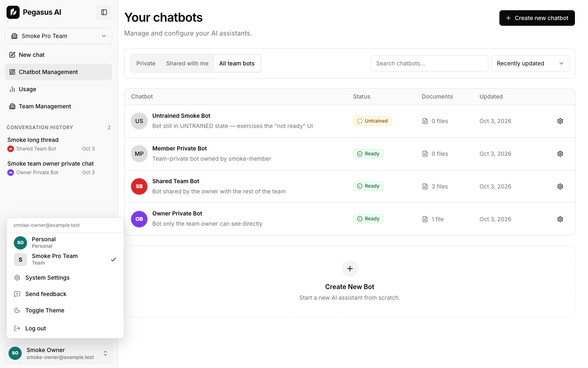Click the red SB avatar
The height and width of the screenshot is (368, 588).
click(139, 186)
